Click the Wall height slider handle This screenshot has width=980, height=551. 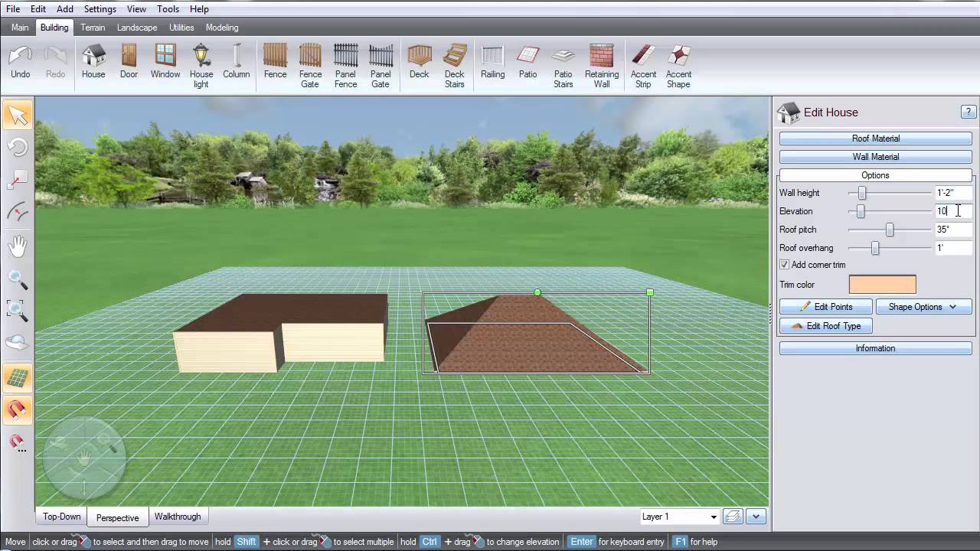862,193
